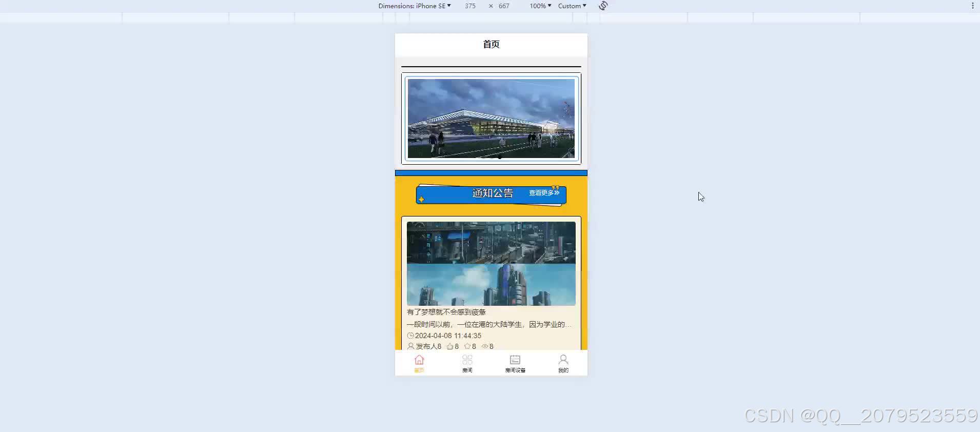This screenshot has height=432, width=980.
Task: Click the 发布人8 publisher text
Action: pyautogui.click(x=428, y=346)
